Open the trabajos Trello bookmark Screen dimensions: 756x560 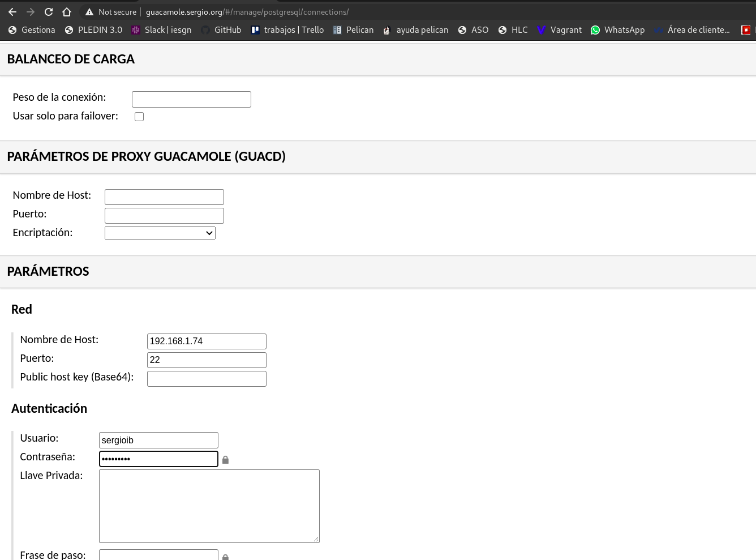tap(287, 30)
